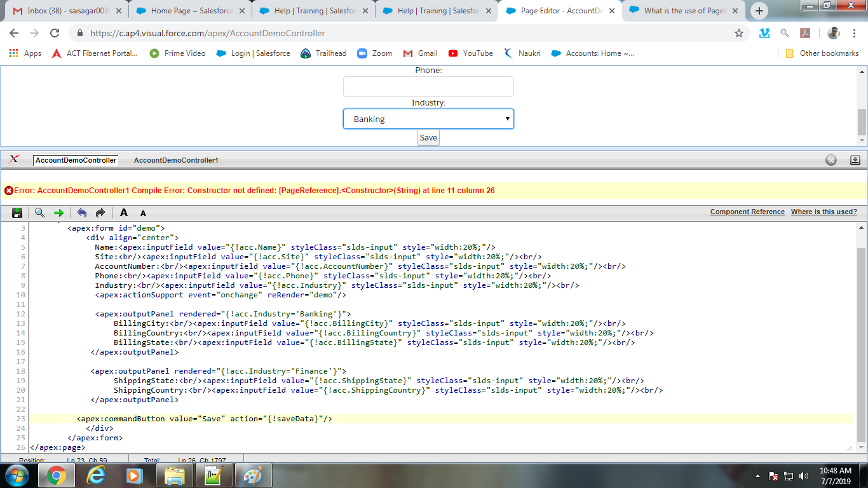This screenshot has width=868, height=488.
Task: Bookmark this page with the star icon
Action: click(739, 34)
